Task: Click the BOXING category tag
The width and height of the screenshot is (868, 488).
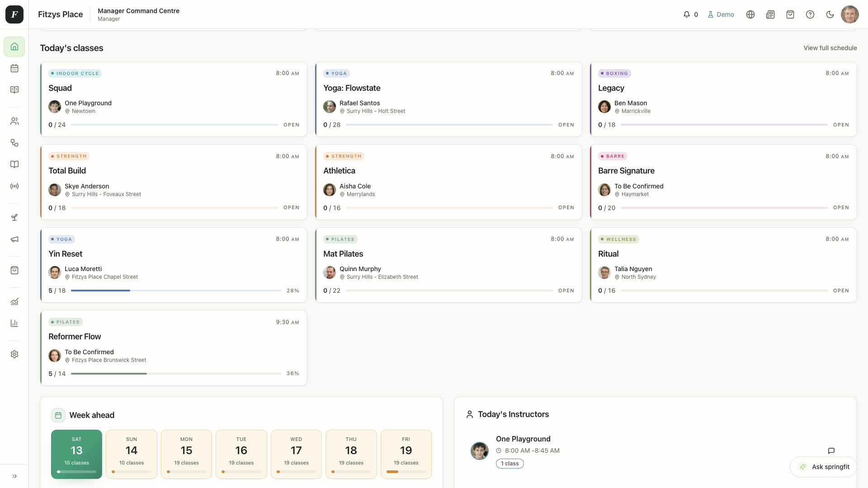Action: pyautogui.click(x=614, y=73)
